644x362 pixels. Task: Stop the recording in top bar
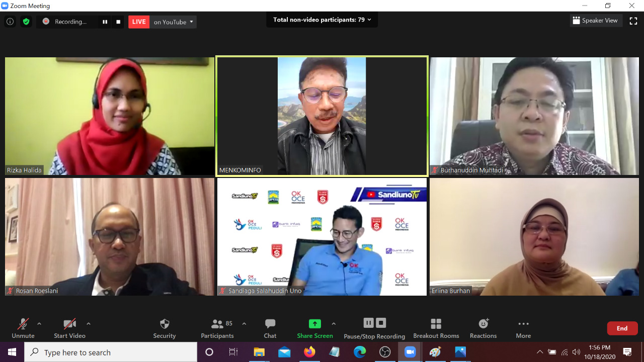point(118,22)
